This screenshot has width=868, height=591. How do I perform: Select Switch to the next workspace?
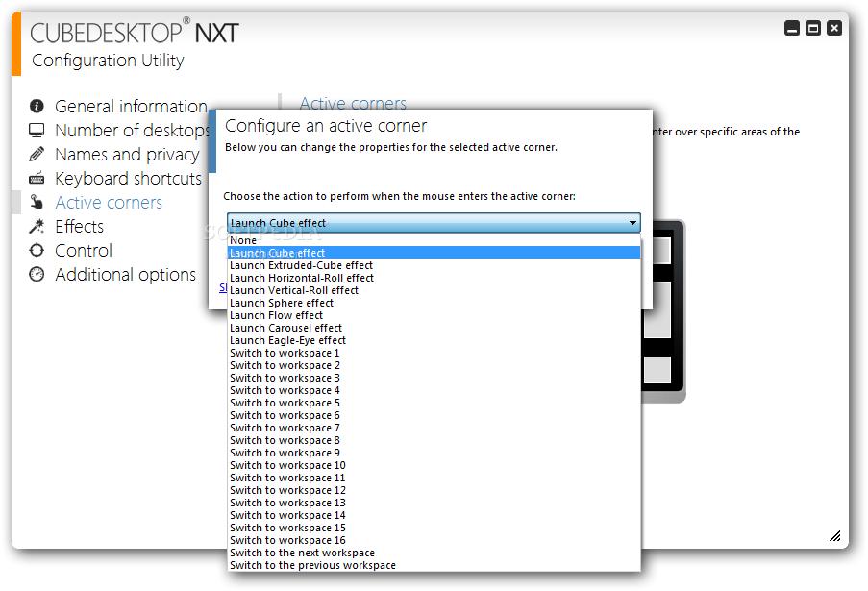tap(434, 553)
